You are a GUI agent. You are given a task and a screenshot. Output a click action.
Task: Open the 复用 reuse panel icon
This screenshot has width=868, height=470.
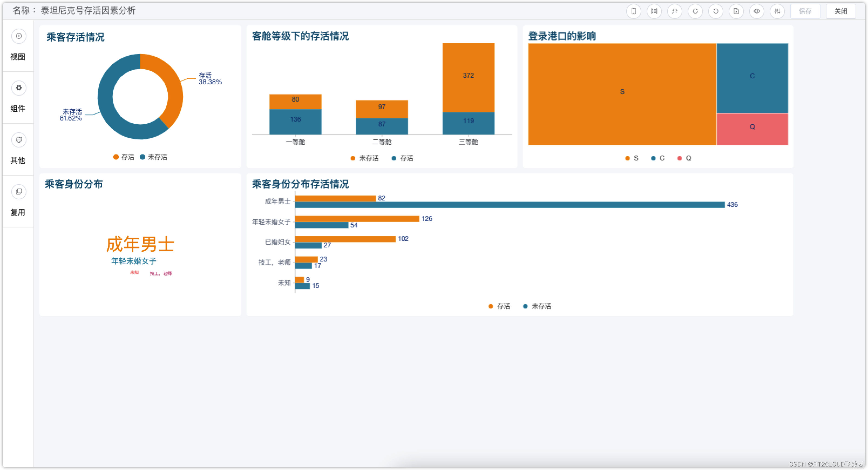19,192
